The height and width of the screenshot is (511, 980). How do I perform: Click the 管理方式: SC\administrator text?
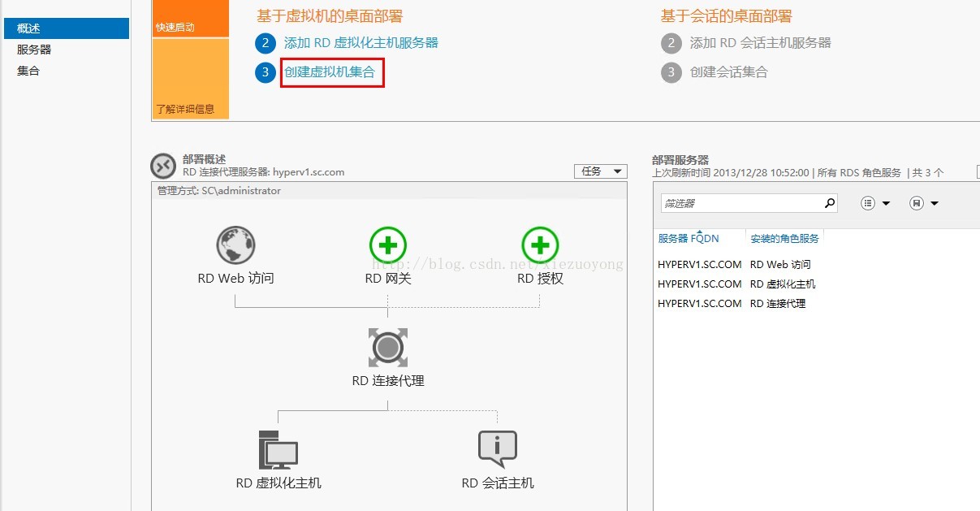click(x=219, y=191)
